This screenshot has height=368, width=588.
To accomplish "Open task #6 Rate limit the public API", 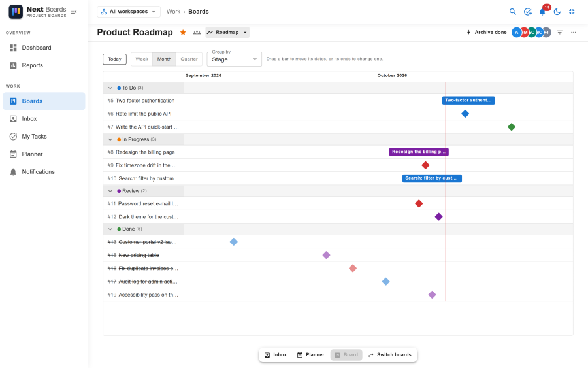I will coord(143,114).
